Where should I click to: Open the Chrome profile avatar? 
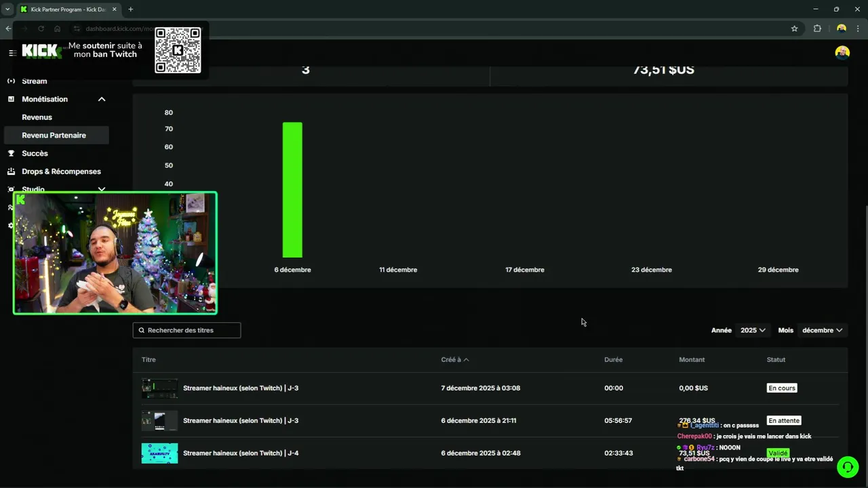click(x=842, y=28)
